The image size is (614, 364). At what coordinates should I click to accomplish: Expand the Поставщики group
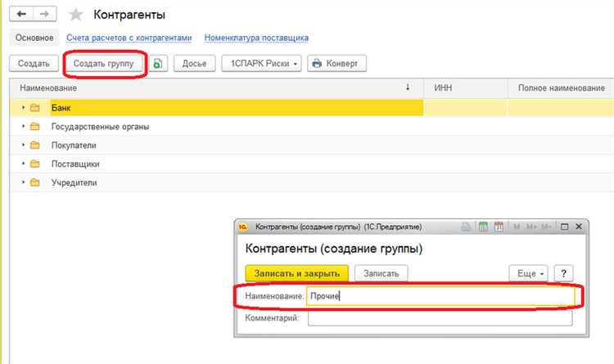(23, 164)
